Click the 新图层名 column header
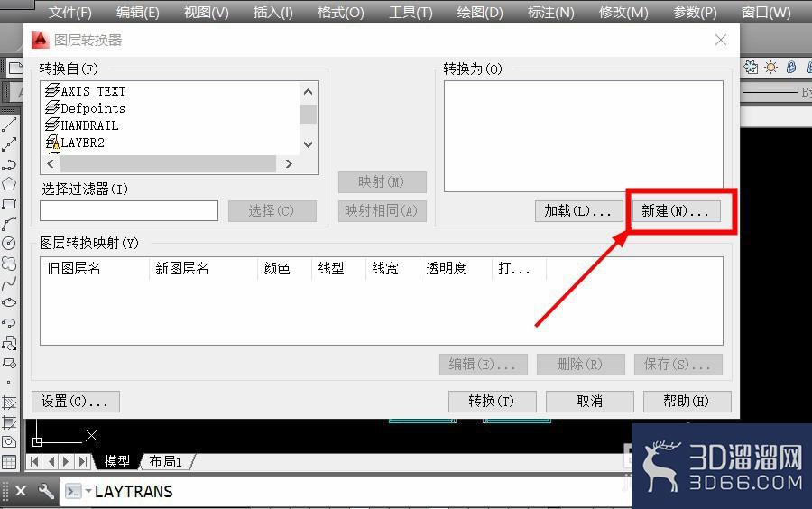The width and height of the screenshot is (812, 509). point(204,268)
